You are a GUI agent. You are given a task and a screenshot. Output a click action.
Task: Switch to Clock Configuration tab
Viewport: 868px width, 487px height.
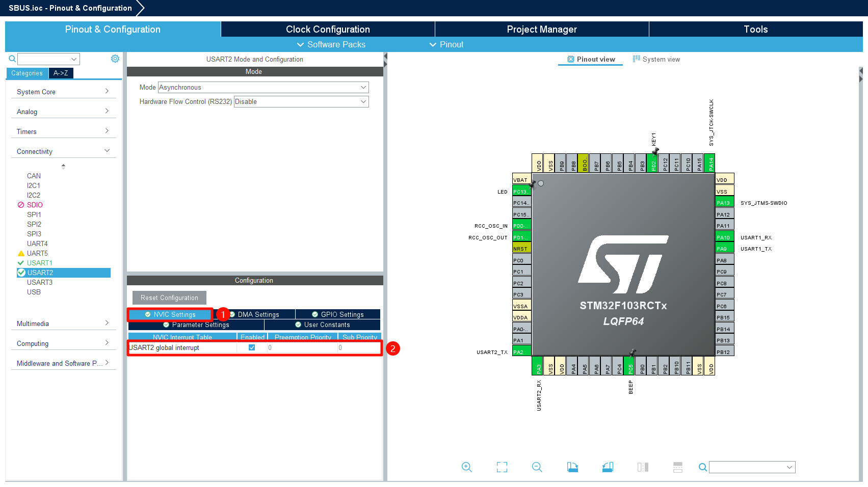328,29
